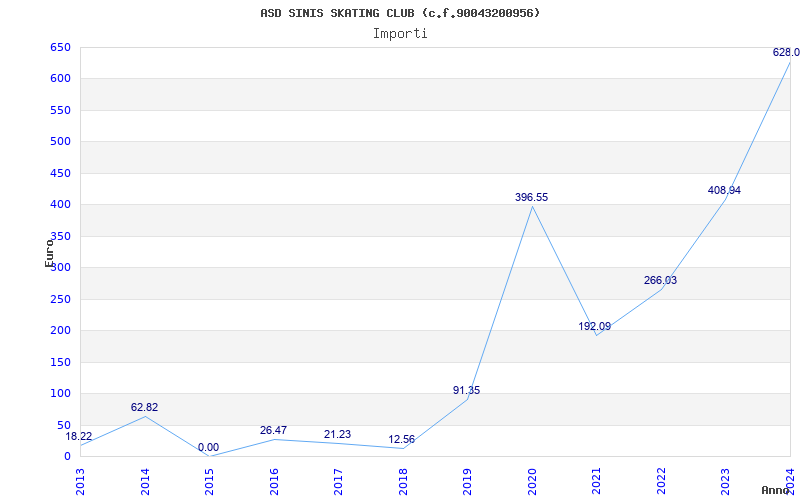
Task: Click the 2014 x-axis year label
Action: [145, 482]
